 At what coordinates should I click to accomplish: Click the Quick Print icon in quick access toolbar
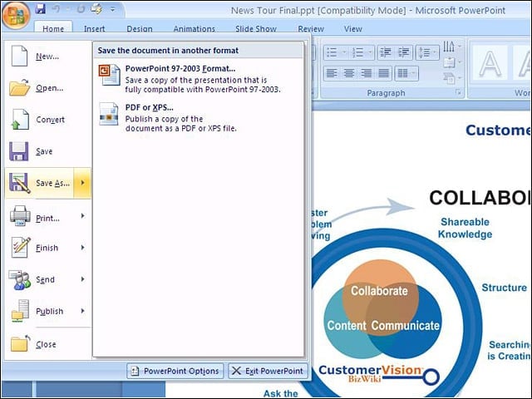click(96, 9)
